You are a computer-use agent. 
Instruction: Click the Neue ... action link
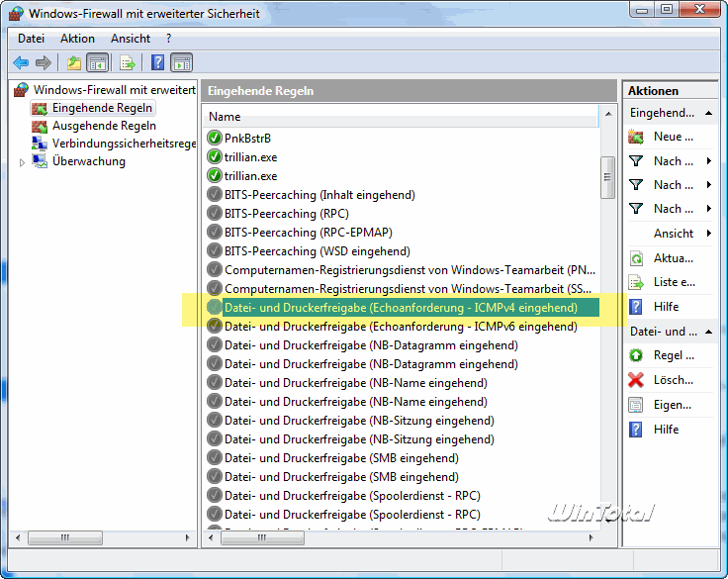(674, 137)
